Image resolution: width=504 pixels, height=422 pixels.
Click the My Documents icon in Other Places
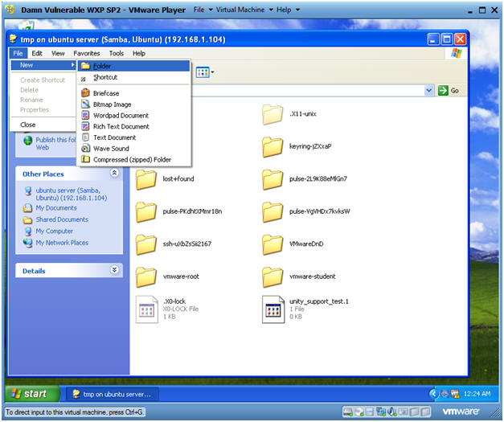pyautogui.click(x=27, y=208)
